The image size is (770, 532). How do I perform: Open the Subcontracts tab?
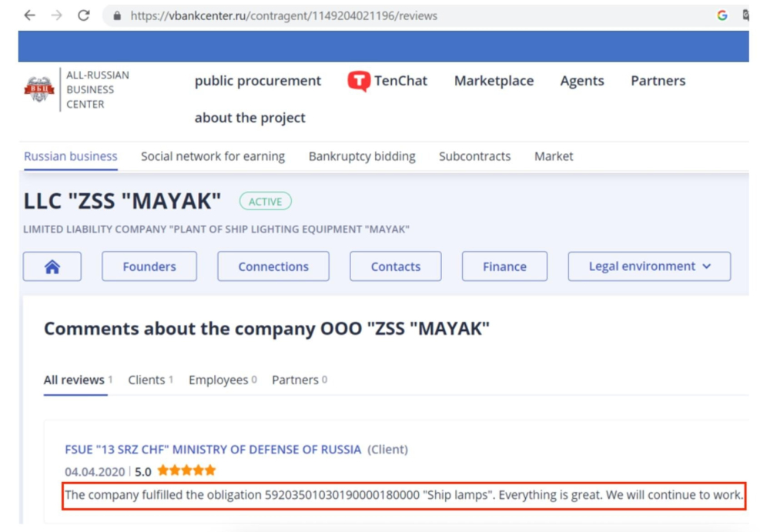coord(475,156)
